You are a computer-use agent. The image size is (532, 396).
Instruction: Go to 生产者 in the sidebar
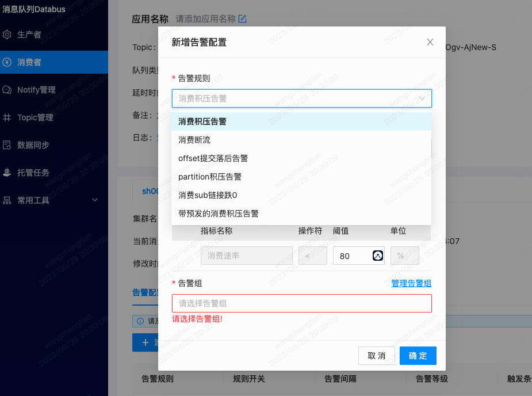54,35
